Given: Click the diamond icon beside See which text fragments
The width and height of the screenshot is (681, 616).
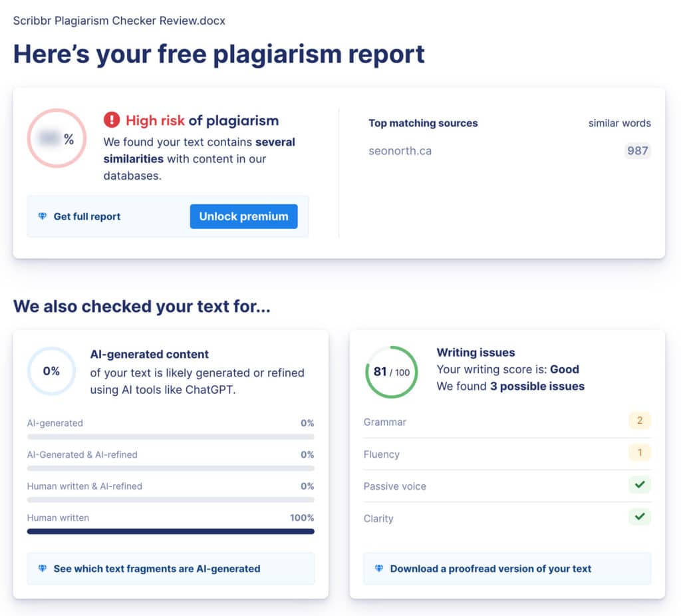Looking at the screenshot, I should [x=42, y=568].
